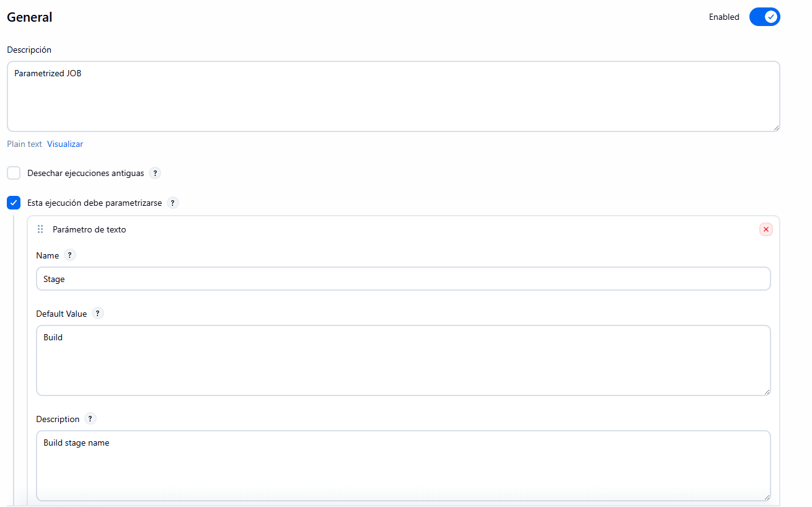Click resize grip of Default Value text area
This screenshot has height=507, width=812.
767,391
